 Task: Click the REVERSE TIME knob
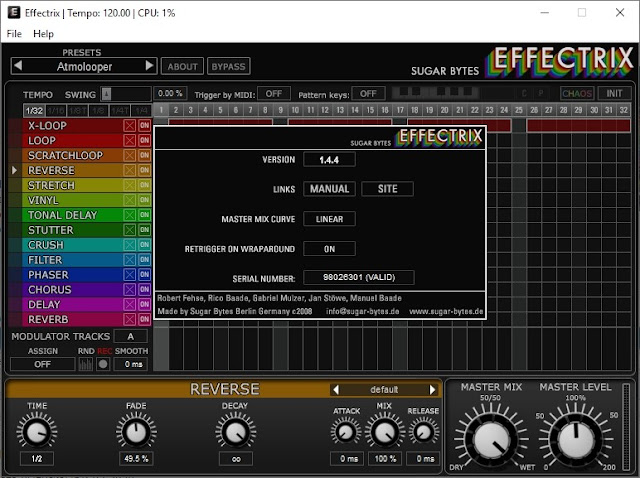tap(36, 431)
